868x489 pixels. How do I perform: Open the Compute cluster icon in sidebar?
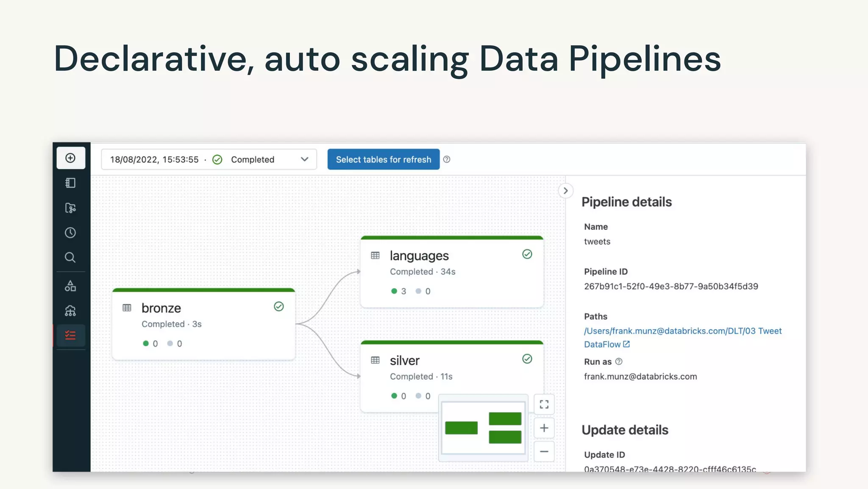coord(70,311)
